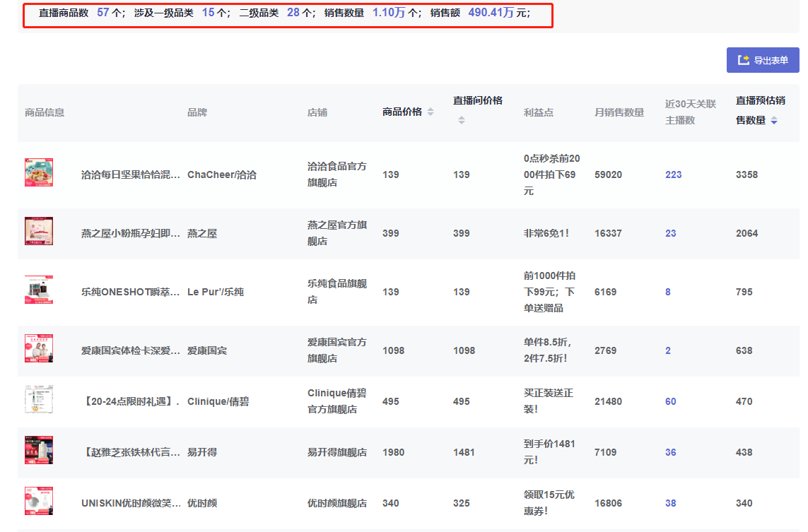Click primary category count 15
This screenshot has width=808, height=532.
pos(208,12)
